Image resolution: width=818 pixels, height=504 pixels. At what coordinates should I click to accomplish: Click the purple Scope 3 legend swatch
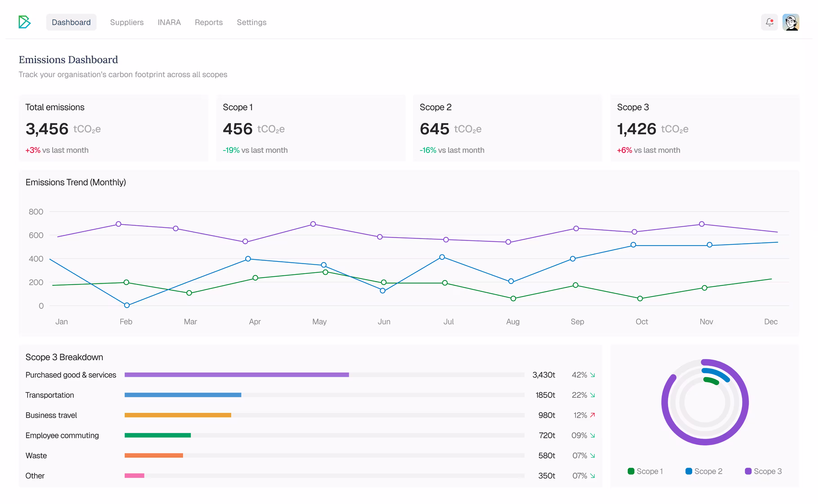click(x=748, y=471)
